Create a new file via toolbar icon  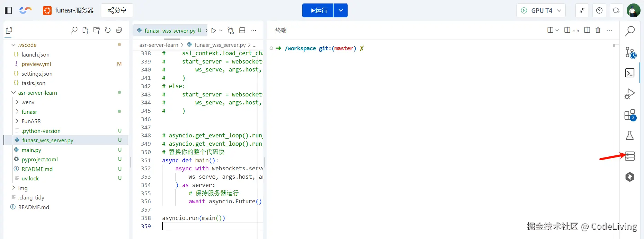coord(86,30)
